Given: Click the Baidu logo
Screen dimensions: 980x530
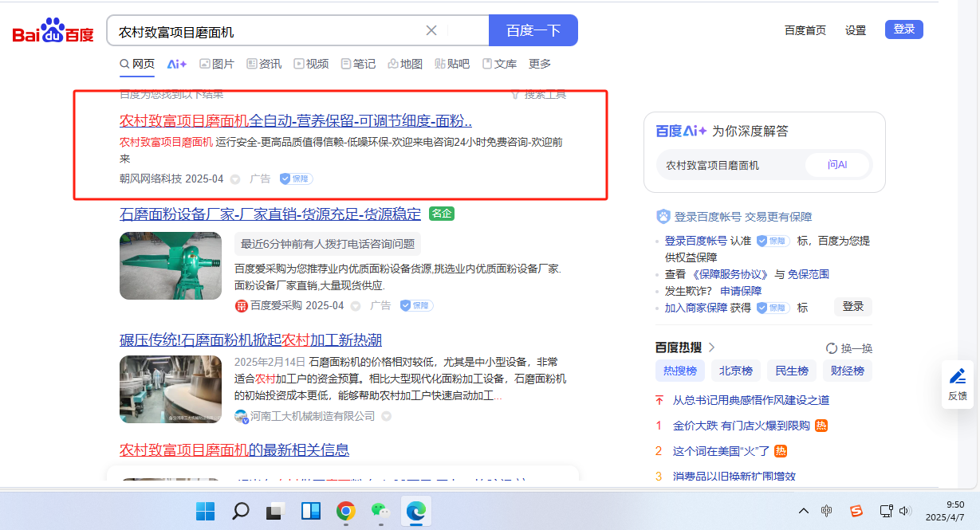Looking at the screenshot, I should 53,32.
